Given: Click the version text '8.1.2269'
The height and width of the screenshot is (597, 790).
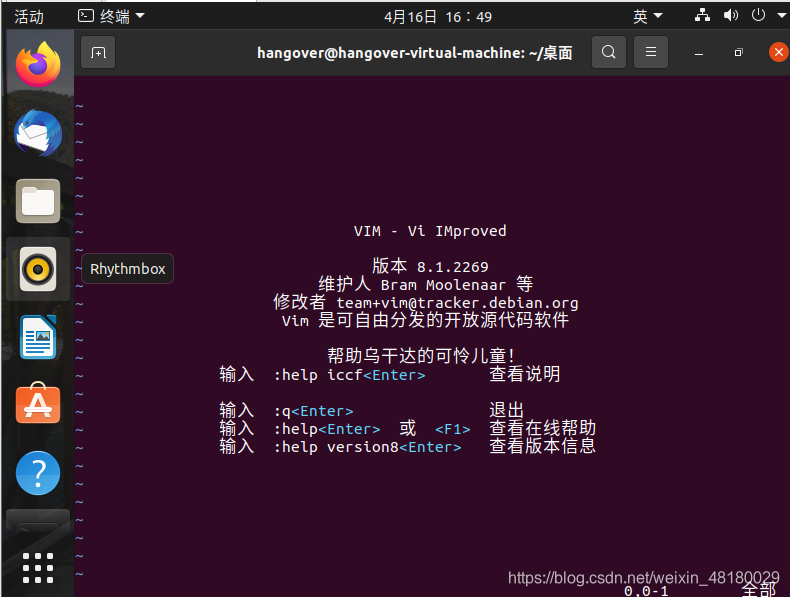Looking at the screenshot, I should pos(452,267).
